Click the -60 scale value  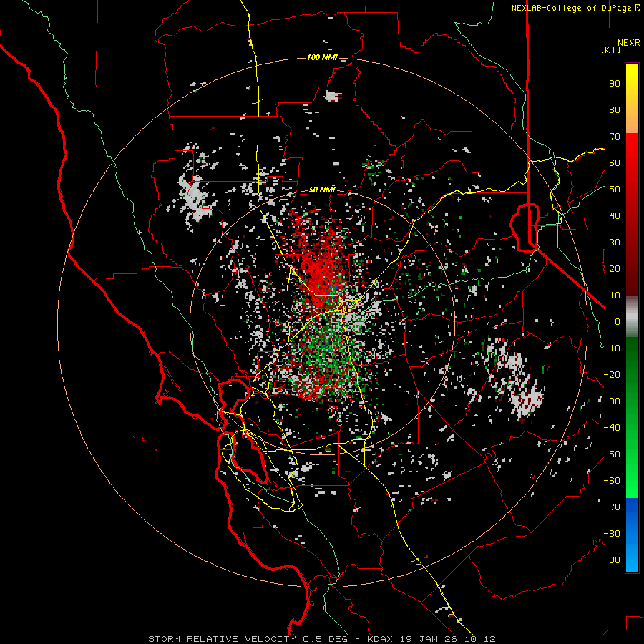pos(612,481)
